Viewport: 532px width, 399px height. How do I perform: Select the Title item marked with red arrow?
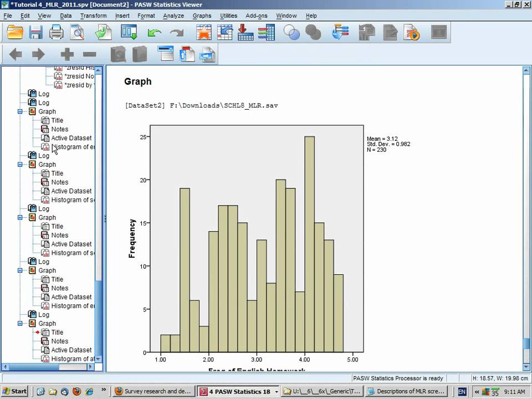pyautogui.click(x=52, y=332)
